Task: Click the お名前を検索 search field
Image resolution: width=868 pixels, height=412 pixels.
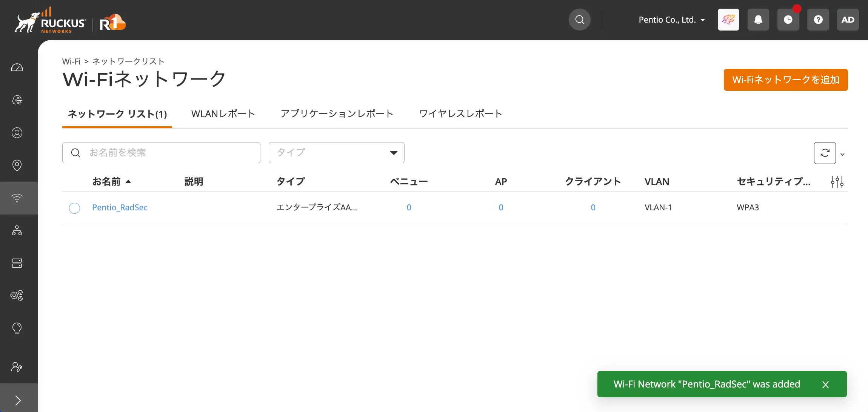Action: click(161, 153)
